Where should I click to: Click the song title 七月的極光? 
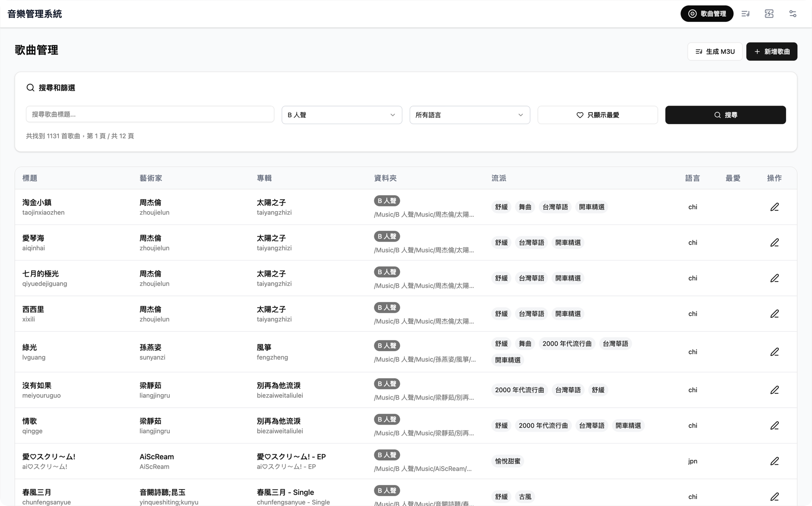click(x=40, y=273)
